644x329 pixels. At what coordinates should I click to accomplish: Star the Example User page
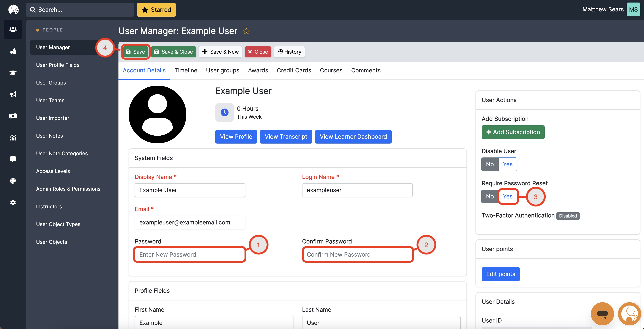(x=247, y=31)
